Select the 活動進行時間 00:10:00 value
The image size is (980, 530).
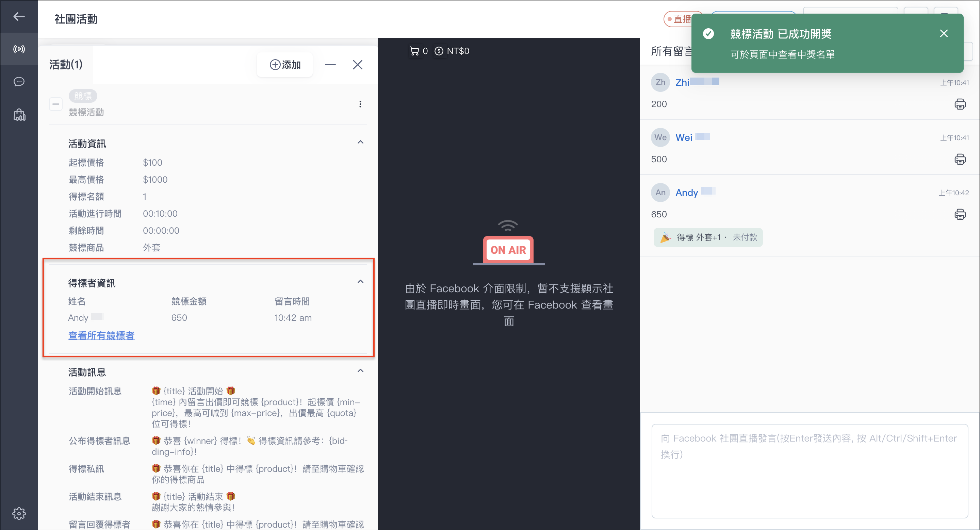click(160, 214)
